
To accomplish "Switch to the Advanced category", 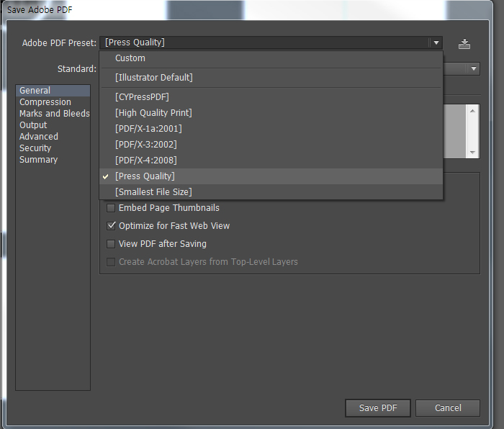I will 53,137.
